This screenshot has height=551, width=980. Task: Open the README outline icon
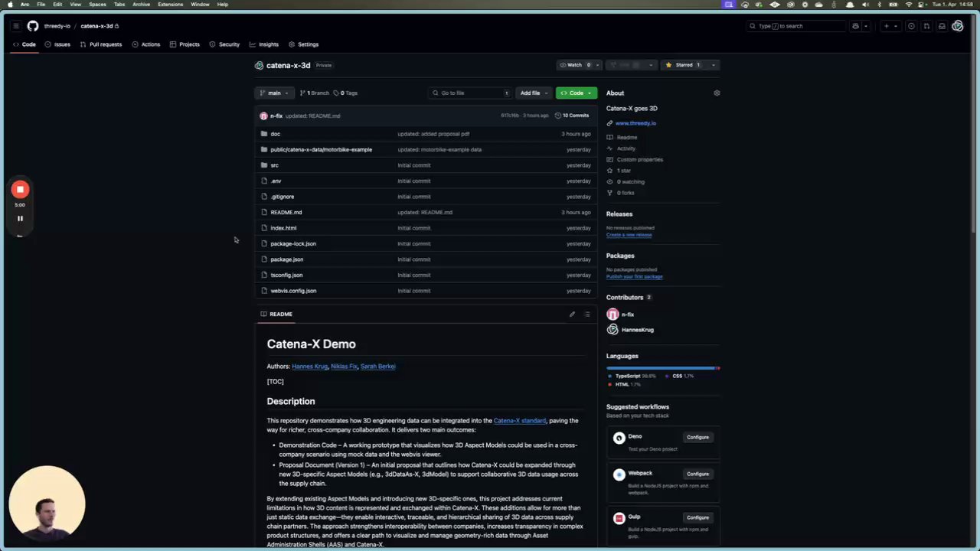click(587, 314)
